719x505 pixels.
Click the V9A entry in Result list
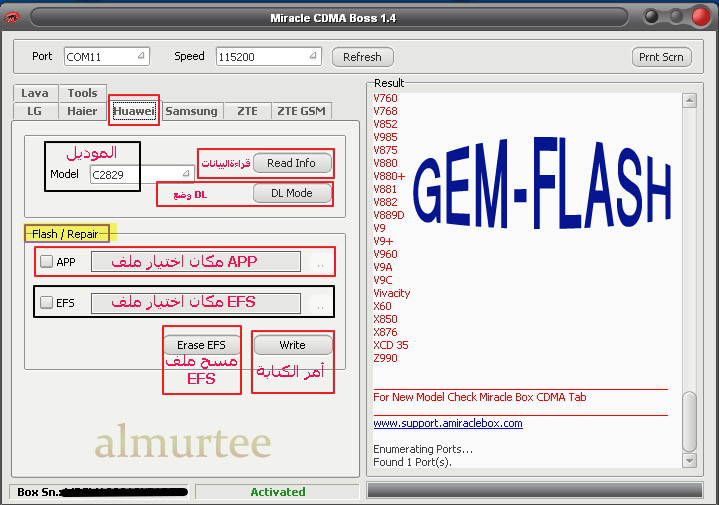pyautogui.click(x=383, y=267)
